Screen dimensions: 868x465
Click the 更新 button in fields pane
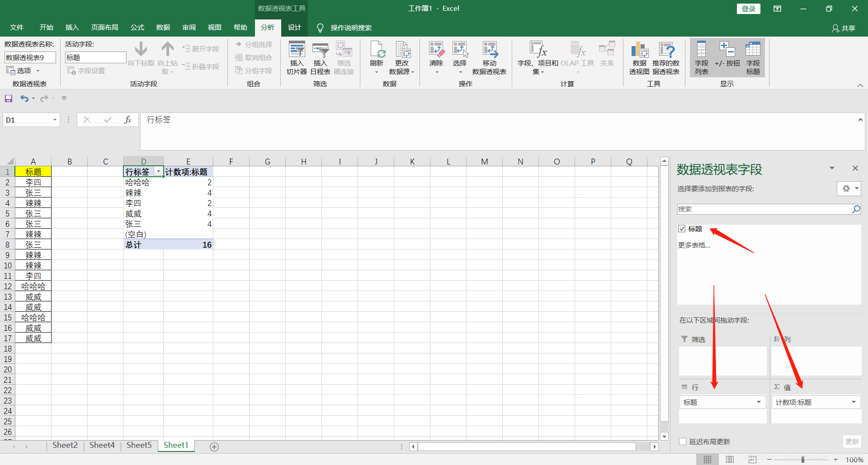852,442
